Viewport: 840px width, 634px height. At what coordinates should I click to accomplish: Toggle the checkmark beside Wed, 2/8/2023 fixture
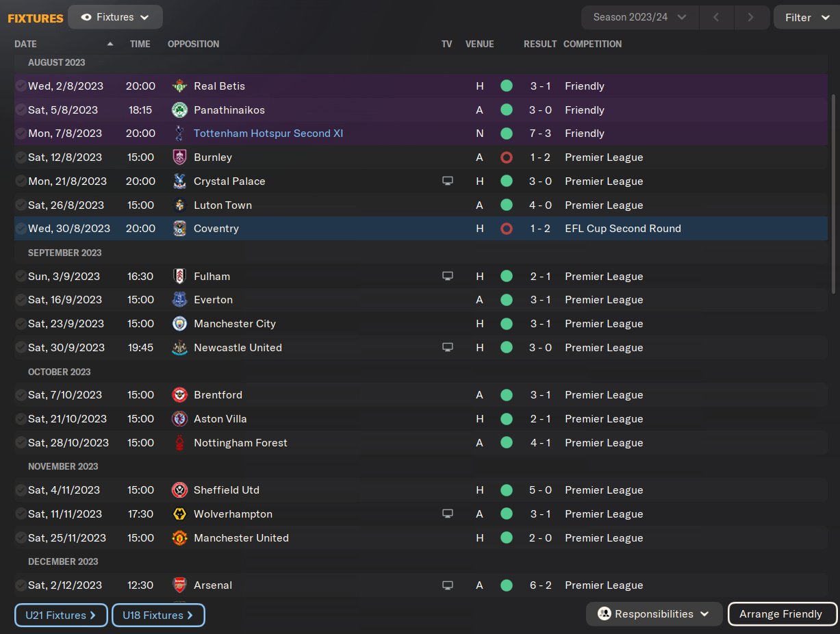tap(21, 86)
